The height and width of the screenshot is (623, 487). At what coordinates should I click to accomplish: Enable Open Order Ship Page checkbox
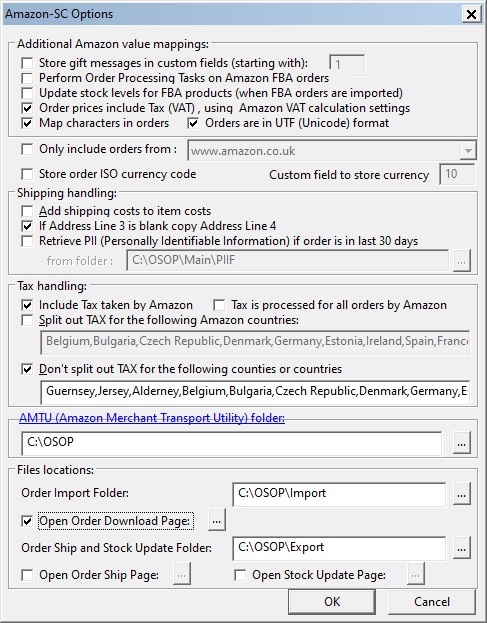[x=27, y=575]
